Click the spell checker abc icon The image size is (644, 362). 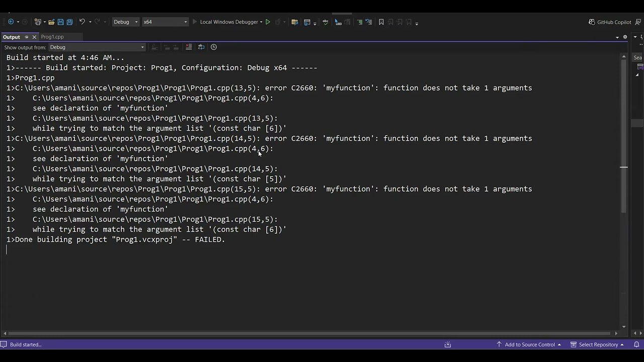325,22
